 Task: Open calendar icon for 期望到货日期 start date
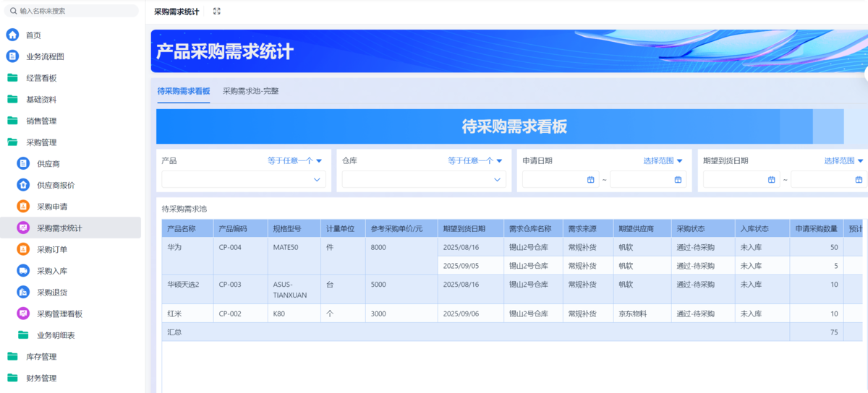point(772,179)
